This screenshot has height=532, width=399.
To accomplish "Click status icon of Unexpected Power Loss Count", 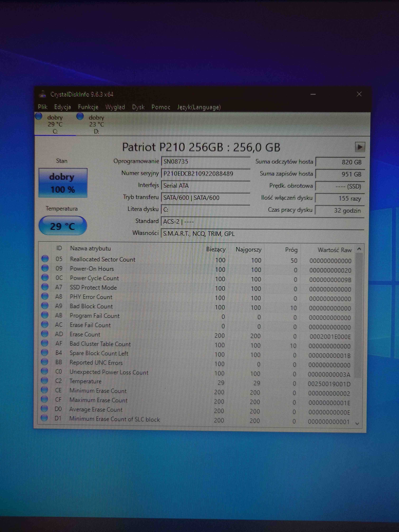I will [44, 371].
